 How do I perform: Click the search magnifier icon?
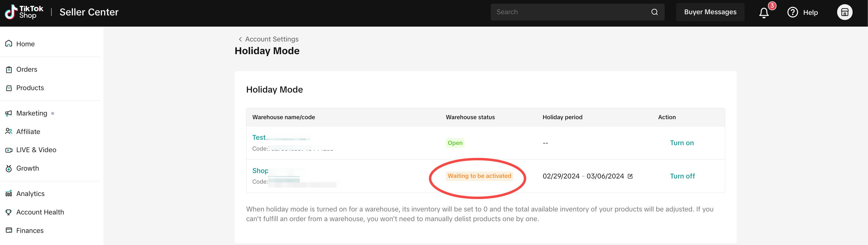click(x=654, y=12)
